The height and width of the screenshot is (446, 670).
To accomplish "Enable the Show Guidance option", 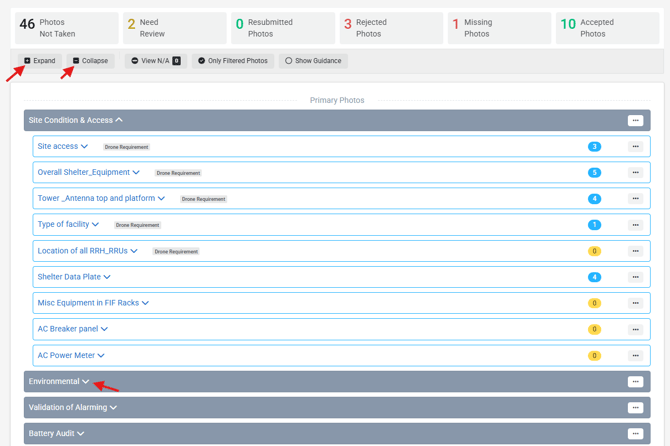I will pyautogui.click(x=313, y=61).
